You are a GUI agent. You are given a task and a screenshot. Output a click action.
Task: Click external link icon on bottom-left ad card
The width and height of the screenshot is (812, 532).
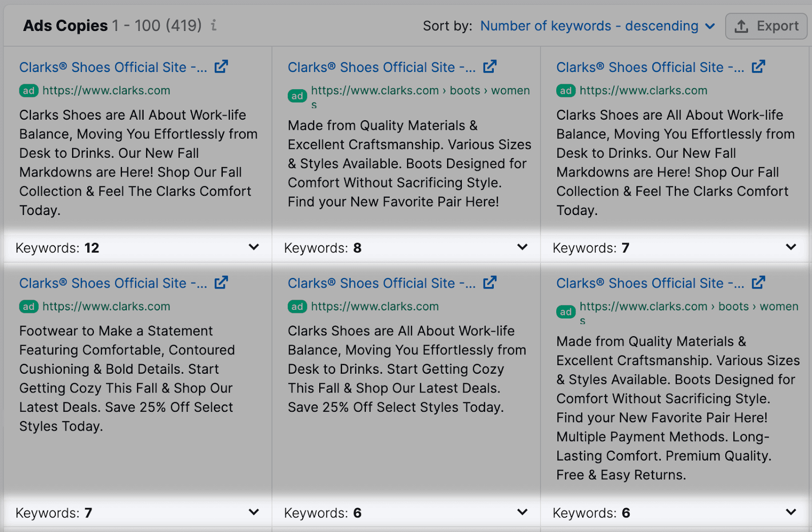tap(221, 282)
